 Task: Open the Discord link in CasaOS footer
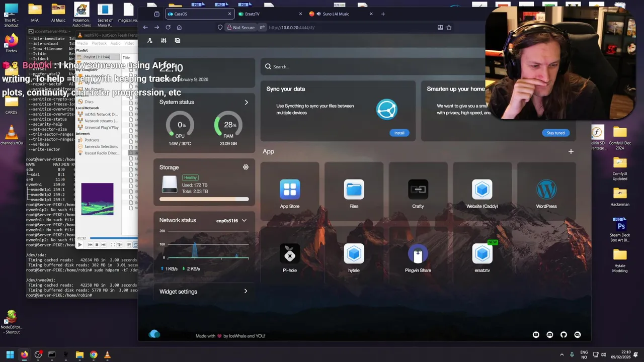[x=550, y=335]
